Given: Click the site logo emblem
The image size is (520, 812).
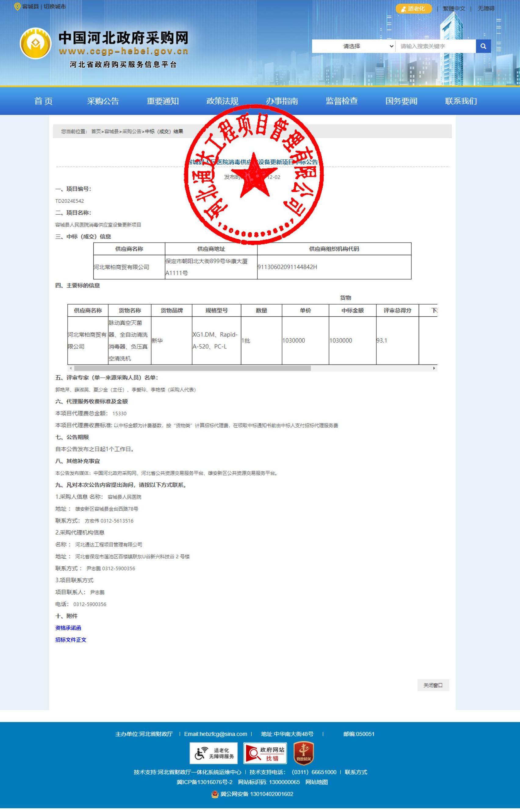Looking at the screenshot, I should [35, 44].
